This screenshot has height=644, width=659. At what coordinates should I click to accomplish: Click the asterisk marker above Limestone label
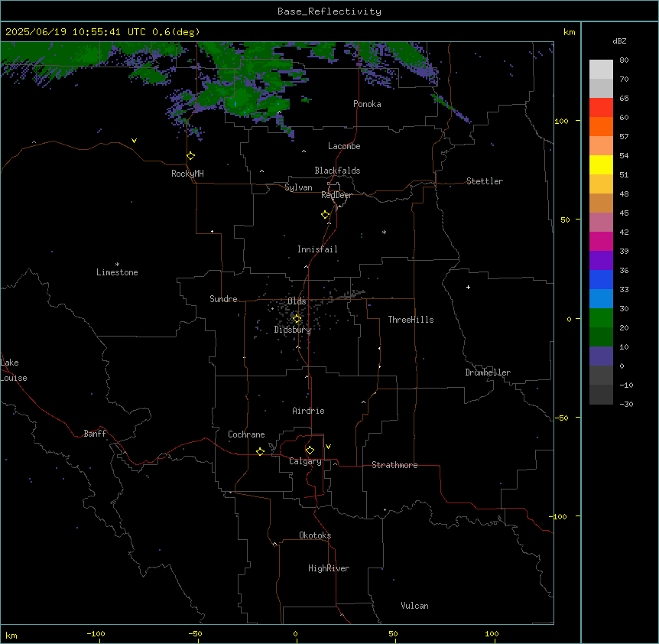117,265
